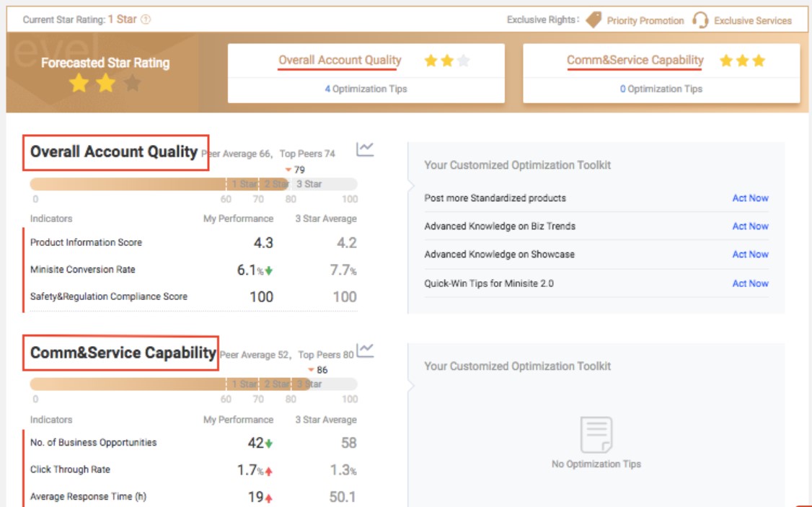This screenshot has height=507, width=812.
Task: Click Act Now for Post more Standardized products
Action: [x=750, y=198]
